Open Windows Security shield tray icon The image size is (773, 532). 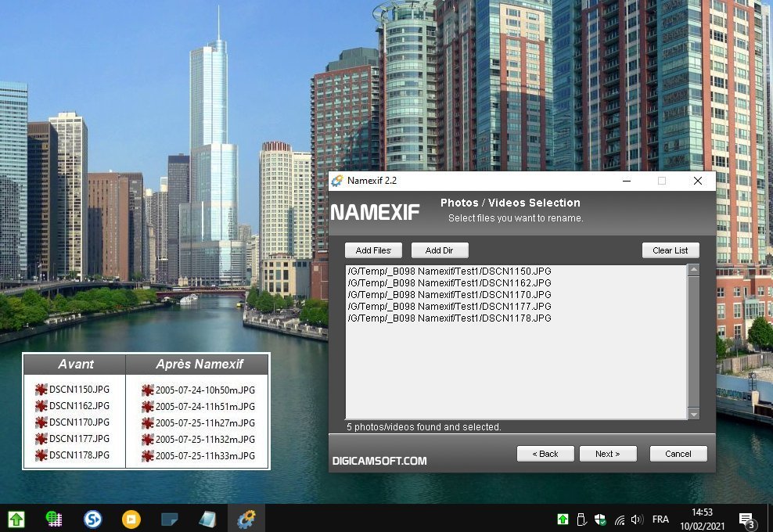tap(600, 519)
